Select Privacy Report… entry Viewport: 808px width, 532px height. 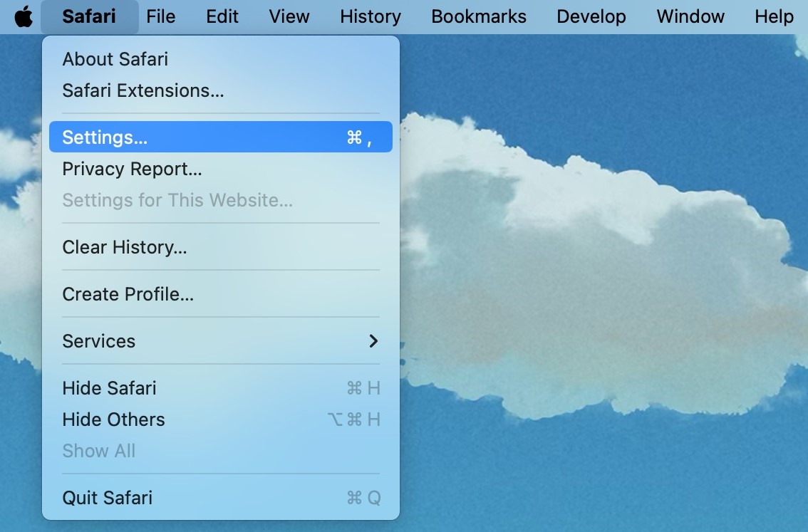pos(221,169)
